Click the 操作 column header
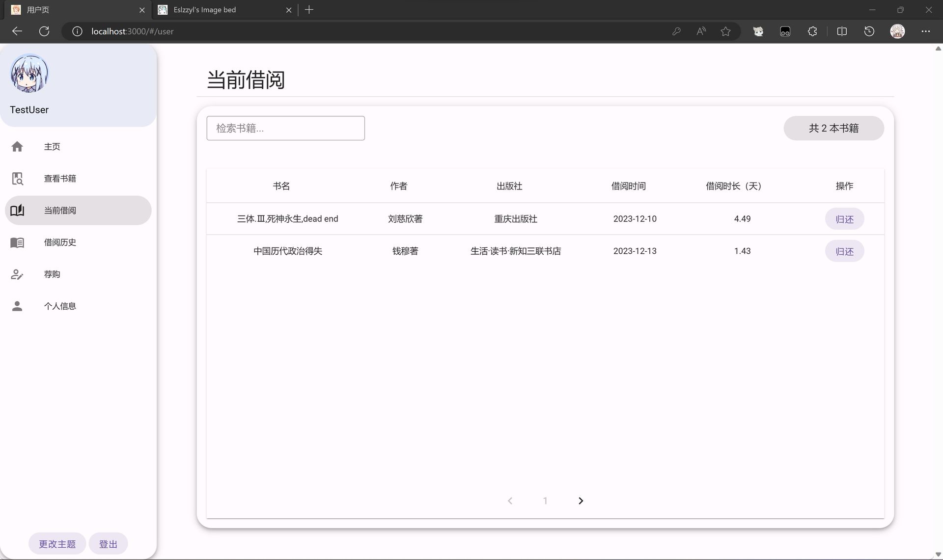 (844, 186)
